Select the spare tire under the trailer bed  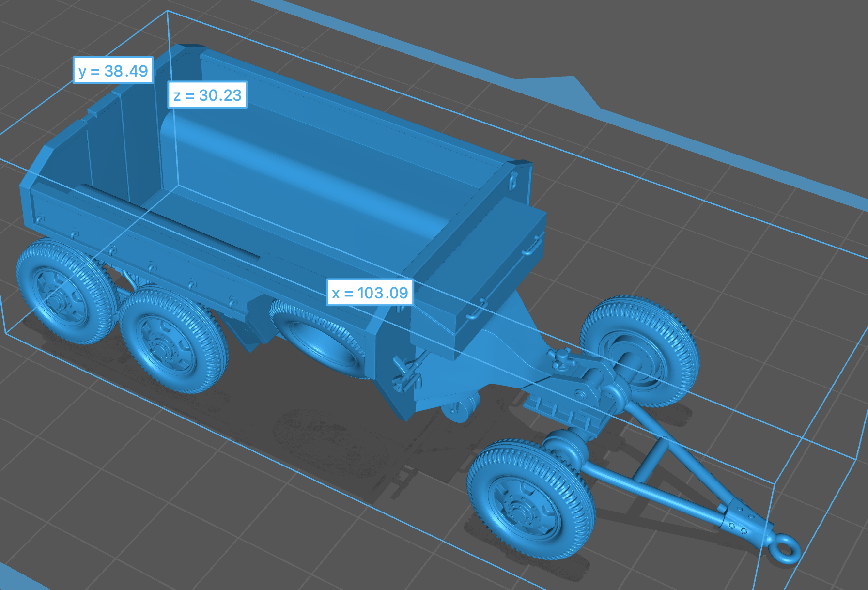(x=320, y=339)
